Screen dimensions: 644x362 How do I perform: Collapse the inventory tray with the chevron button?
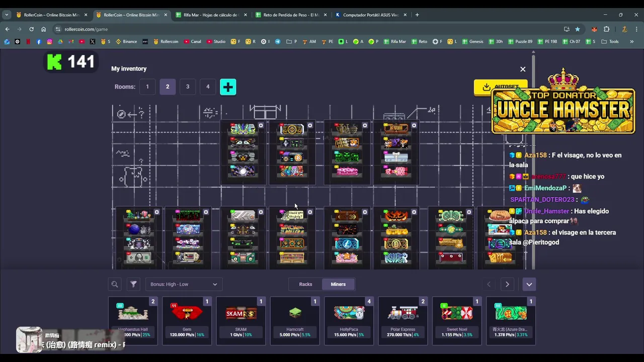coord(529,284)
